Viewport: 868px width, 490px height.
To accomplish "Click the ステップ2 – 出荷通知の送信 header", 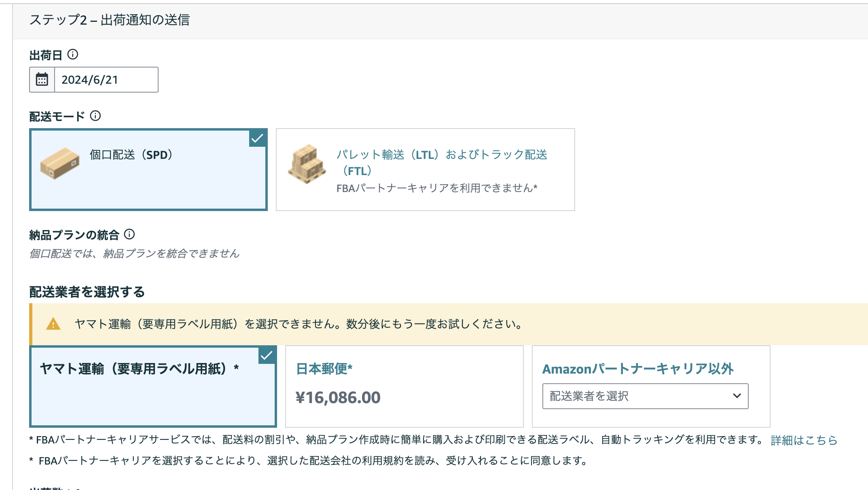I will [110, 20].
